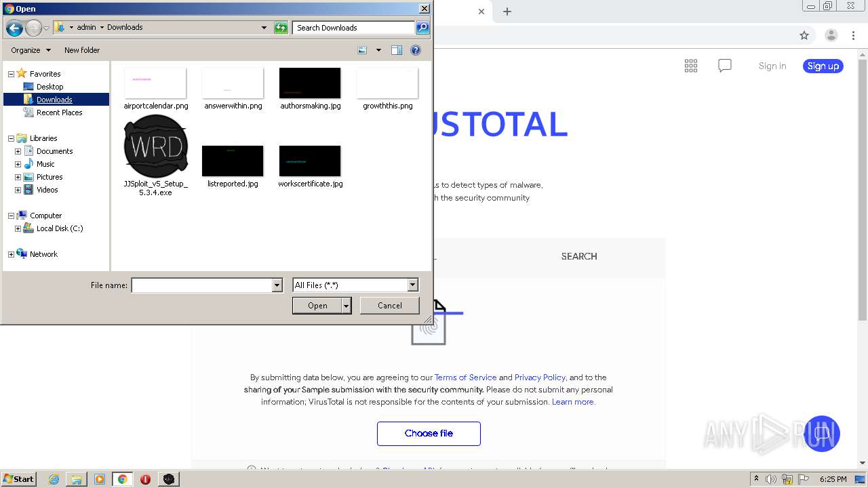
Task: Select airportcalendar.png thumbnail
Action: click(x=155, y=83)
